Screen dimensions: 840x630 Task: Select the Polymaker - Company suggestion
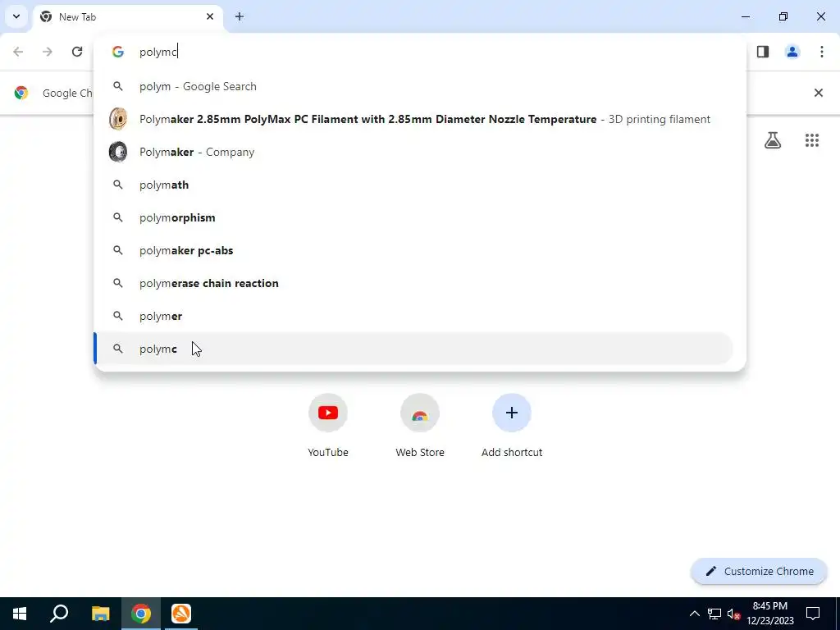[413, 152]
